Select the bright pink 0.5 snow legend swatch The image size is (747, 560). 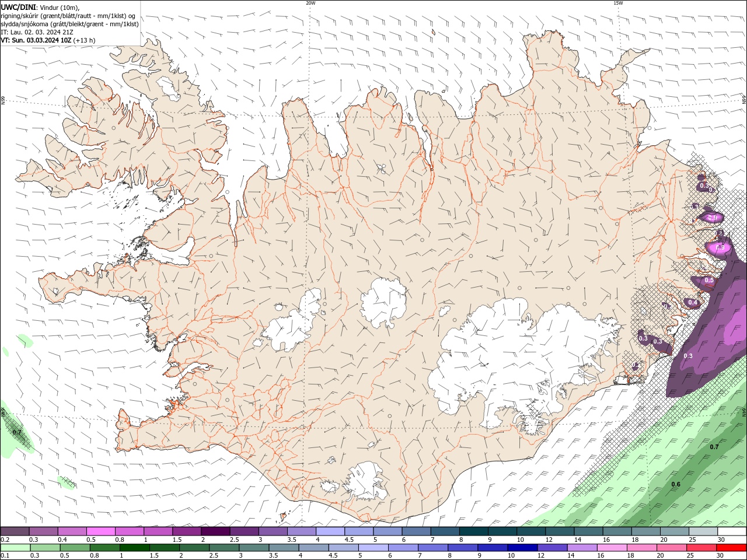pos(101,531)
